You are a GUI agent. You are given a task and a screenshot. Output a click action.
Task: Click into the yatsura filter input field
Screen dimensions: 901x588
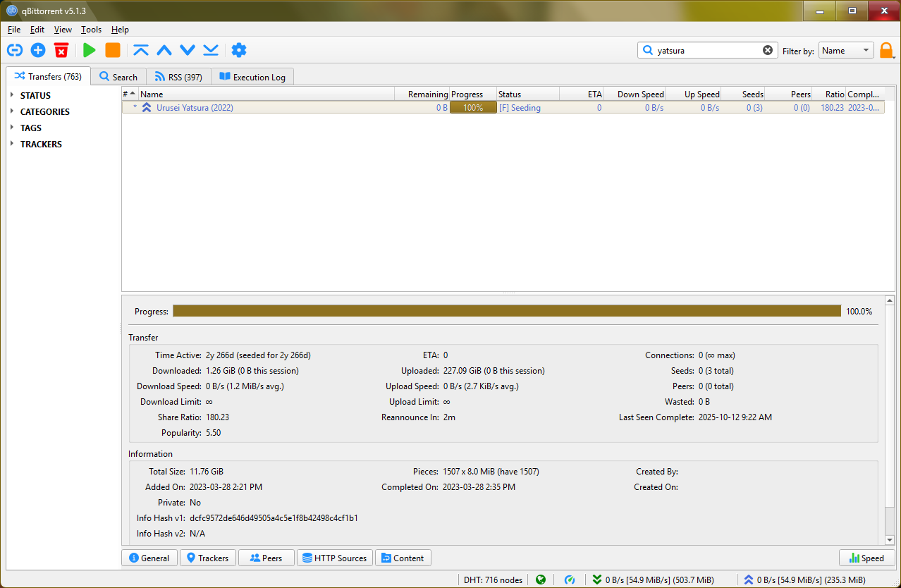tap(709, 50)
